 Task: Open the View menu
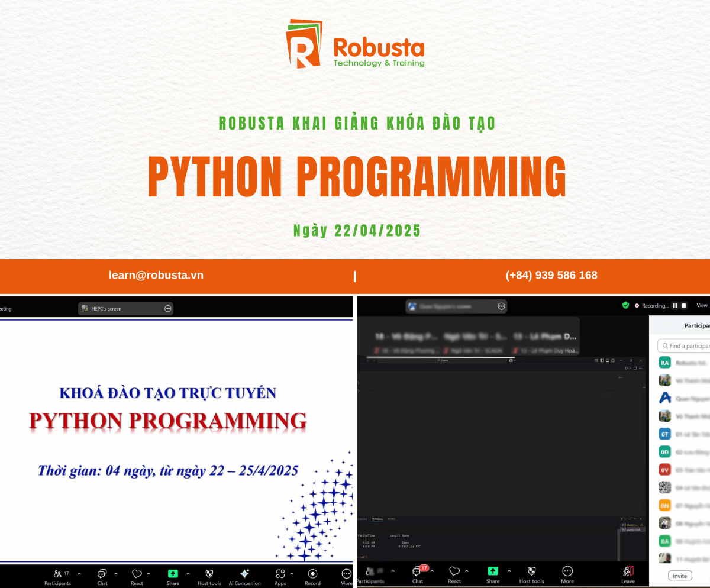[x=701, y=305]
